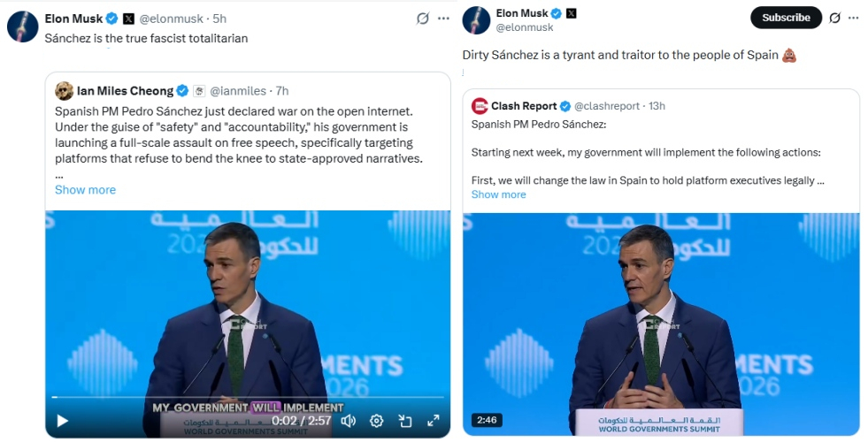The image size is (868, 442).
Task: Subscribe to Elon Musk
Action: pyautogui.click(x=786, y=18)
